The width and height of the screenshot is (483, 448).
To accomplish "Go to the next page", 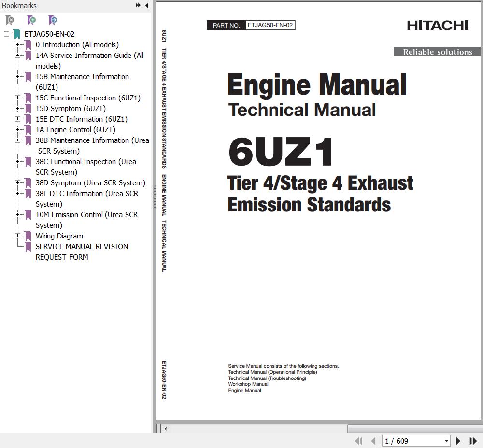I will tap(458, 441).
